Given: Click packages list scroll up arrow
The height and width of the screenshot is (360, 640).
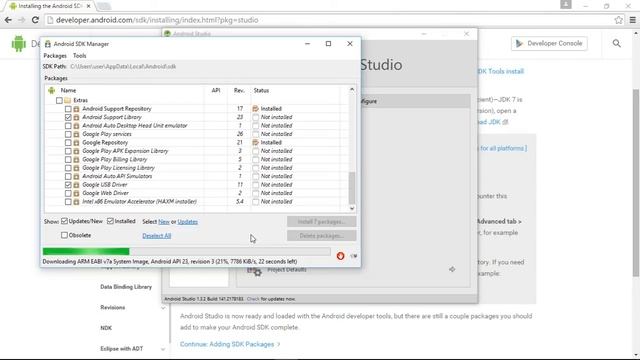Looking at the screenshot, I should 352,89.
